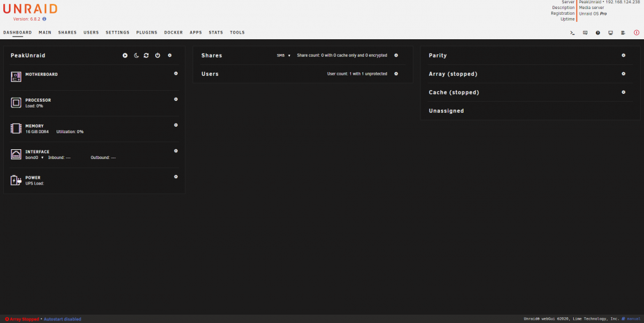Open the Stats tab
Screen dimensions: 644x323
pos(216,32)
